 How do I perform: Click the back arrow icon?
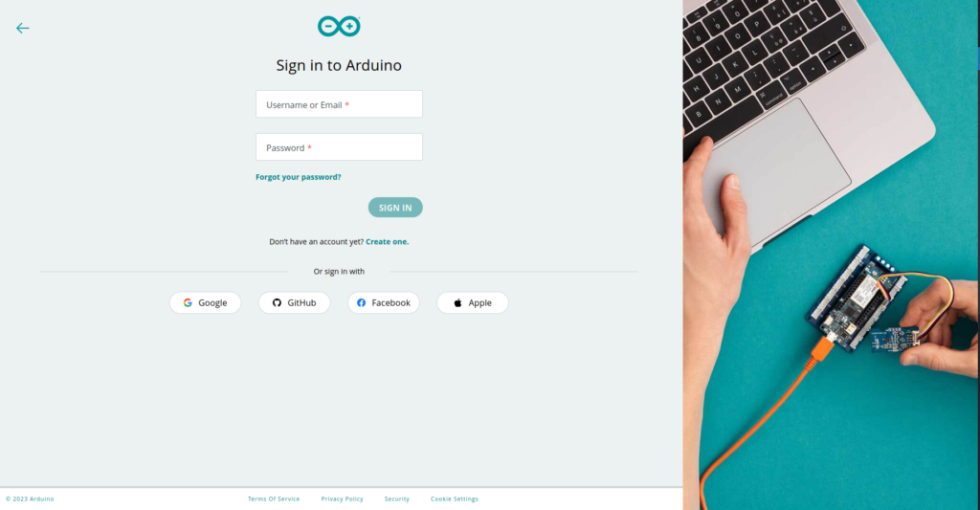[23, 28]
